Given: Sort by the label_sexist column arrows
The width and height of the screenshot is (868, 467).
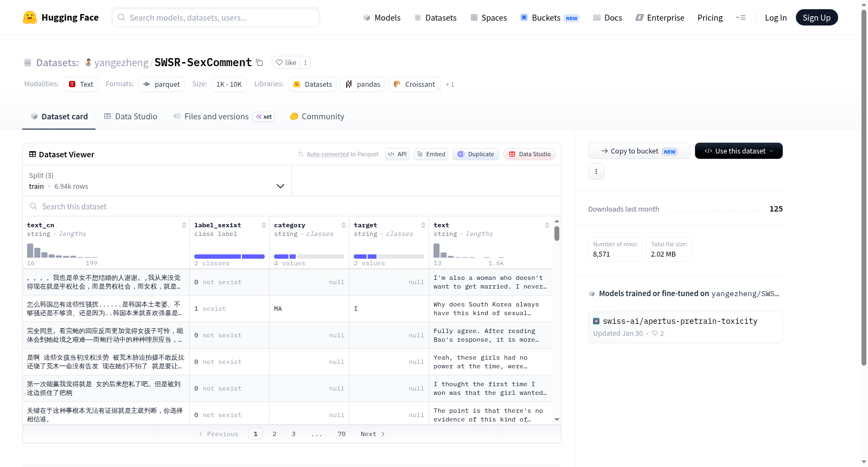Looking at the screenshot, I should coord(264,225).
